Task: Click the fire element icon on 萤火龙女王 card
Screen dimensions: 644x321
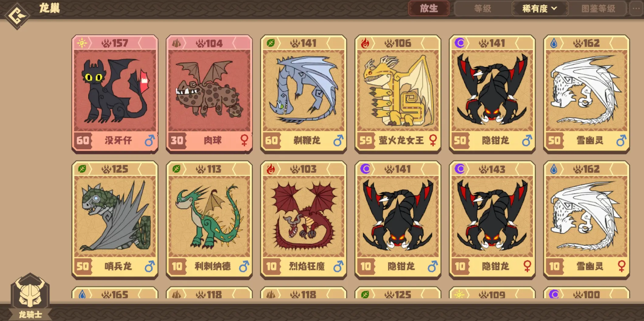Action: (x=365, y=43)
